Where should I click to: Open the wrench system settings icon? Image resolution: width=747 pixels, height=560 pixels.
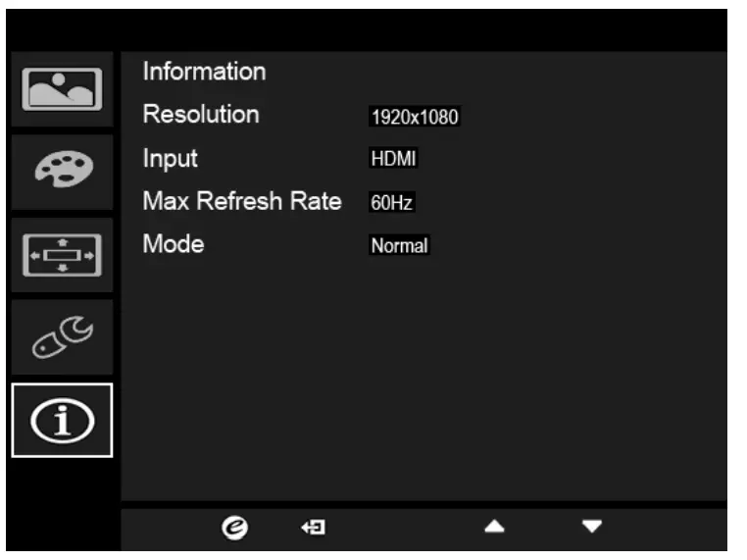pos(63,337)
